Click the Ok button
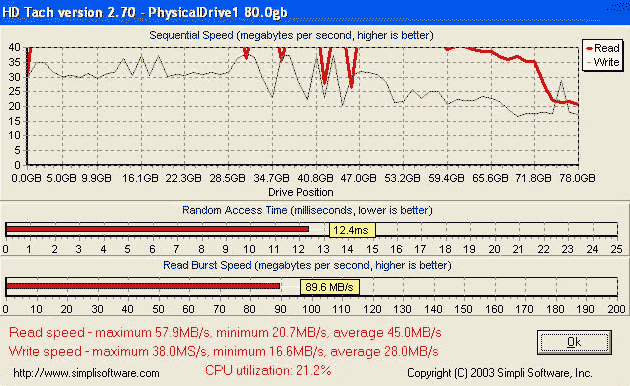The height and width of the screenshot is (386, 630). pos(574,342)
